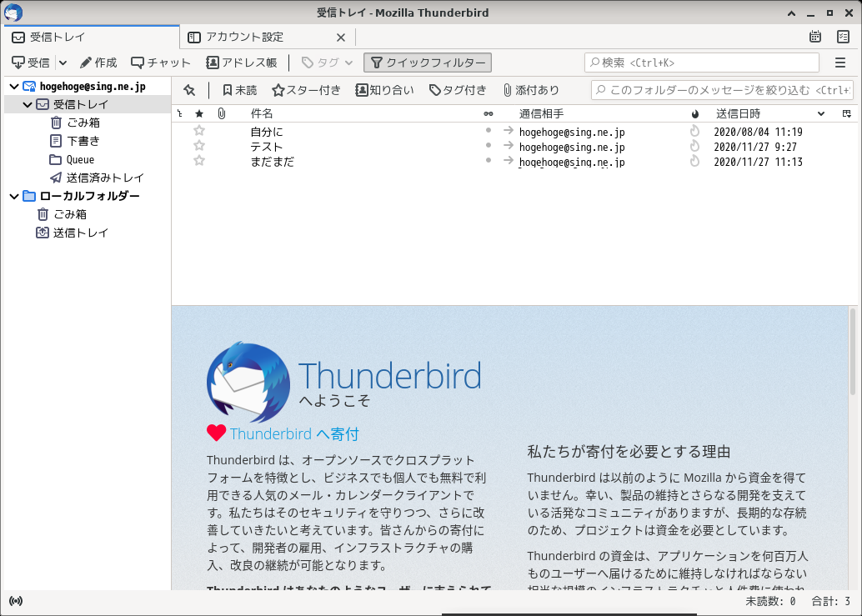Switch to the 受信トレイ tab

pos(92,38)
